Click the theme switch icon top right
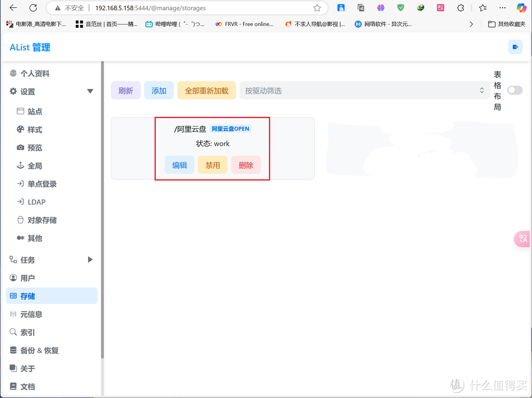 point(515,46)
